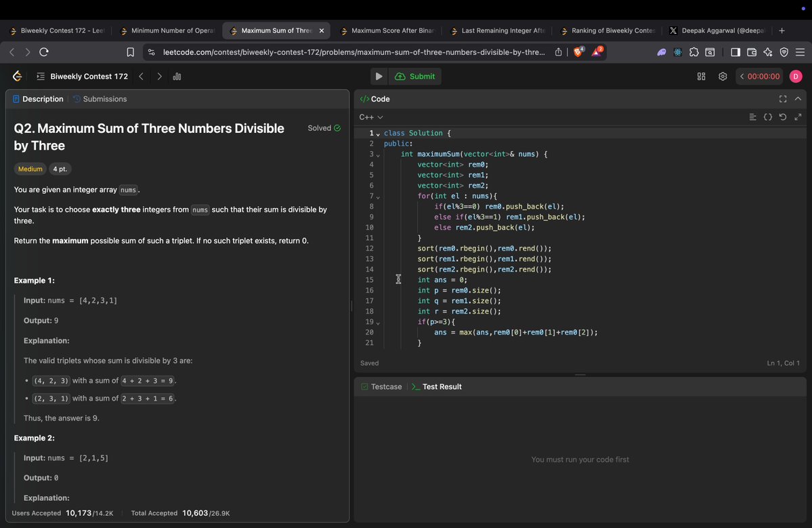Toggle the browser sidebar panel
The height and width of the screenshot is (528, 812).
pos(735,52)
